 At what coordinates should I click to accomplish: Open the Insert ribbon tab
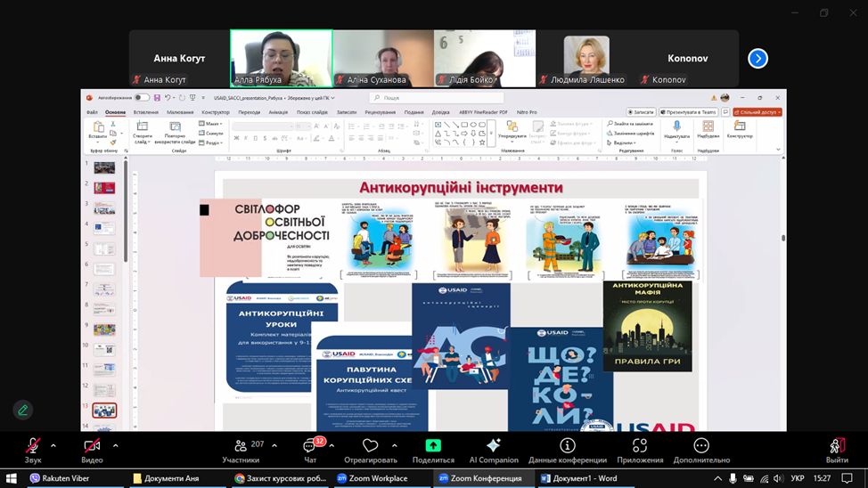pyautogui.click(x=145, y=112)
